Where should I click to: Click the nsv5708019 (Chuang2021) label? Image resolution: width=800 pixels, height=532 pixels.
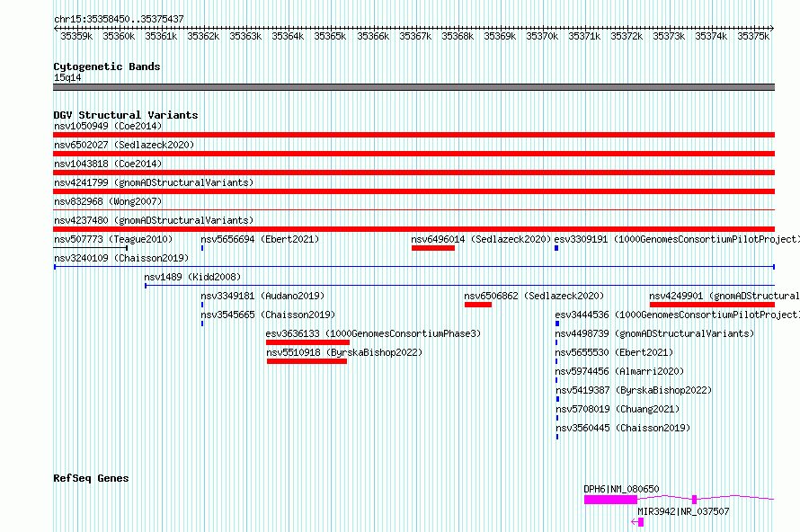click(618, 409)
